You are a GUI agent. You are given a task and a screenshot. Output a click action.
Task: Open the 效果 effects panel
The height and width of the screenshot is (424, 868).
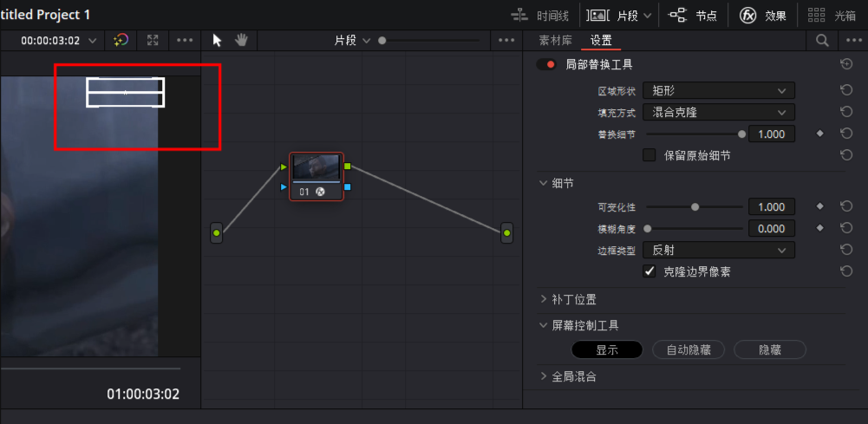tap(762, 15)
